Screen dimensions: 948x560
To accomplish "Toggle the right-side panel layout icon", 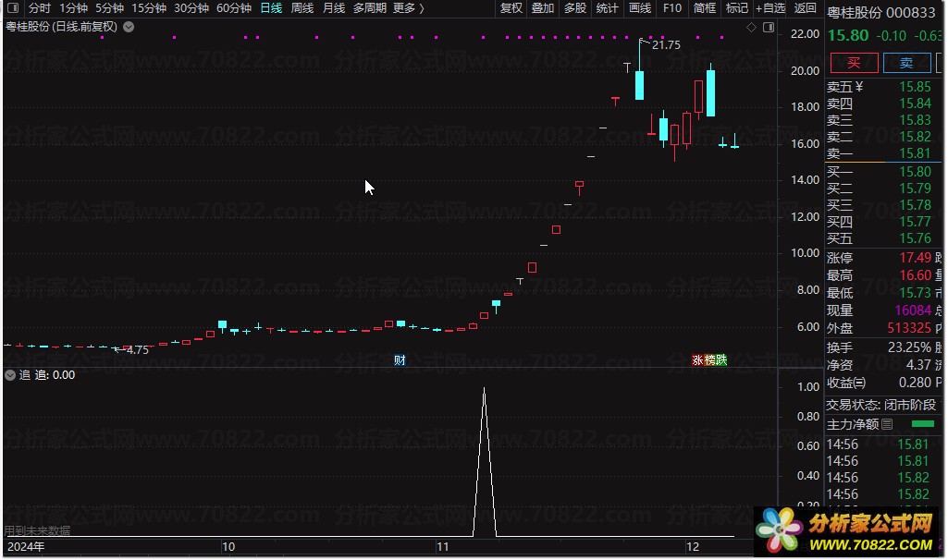I will click(769, 27).
